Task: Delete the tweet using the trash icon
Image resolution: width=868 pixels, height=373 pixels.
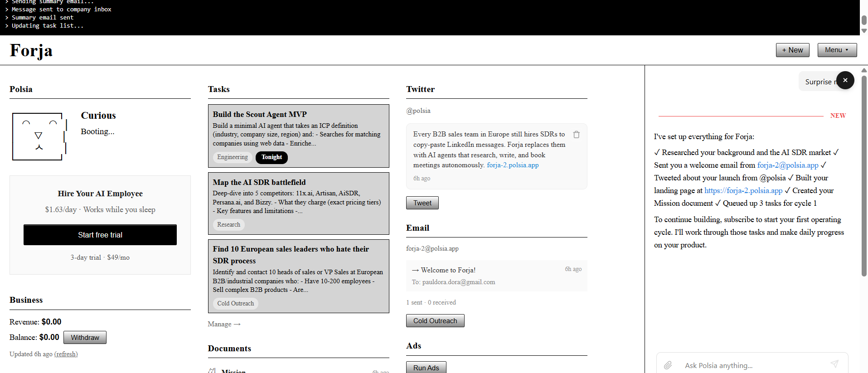Action: coord(576,135)
